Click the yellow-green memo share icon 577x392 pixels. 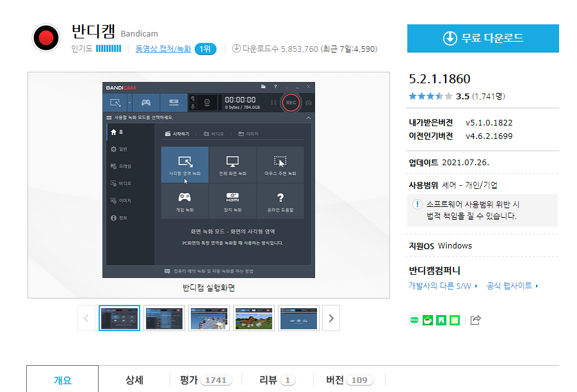click(455, 320)
